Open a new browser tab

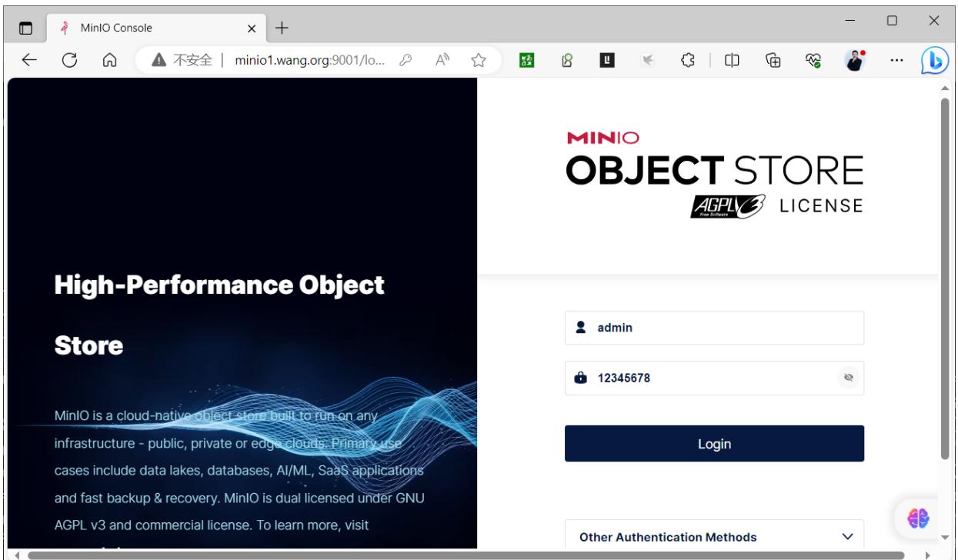click(282, 27)
